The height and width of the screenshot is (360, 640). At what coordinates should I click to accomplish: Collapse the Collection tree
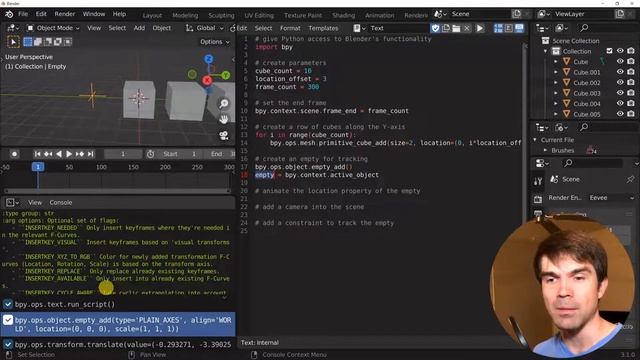(546, 51)
